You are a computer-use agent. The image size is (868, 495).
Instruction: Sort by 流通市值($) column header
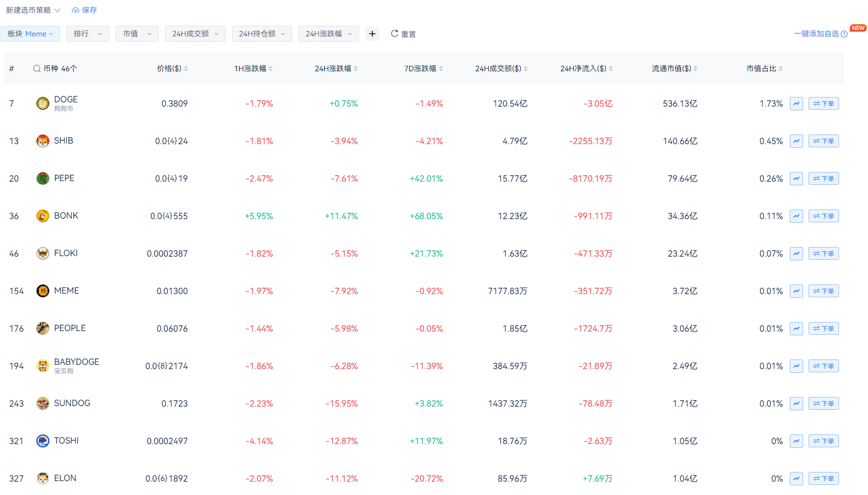tap(675, 69)
